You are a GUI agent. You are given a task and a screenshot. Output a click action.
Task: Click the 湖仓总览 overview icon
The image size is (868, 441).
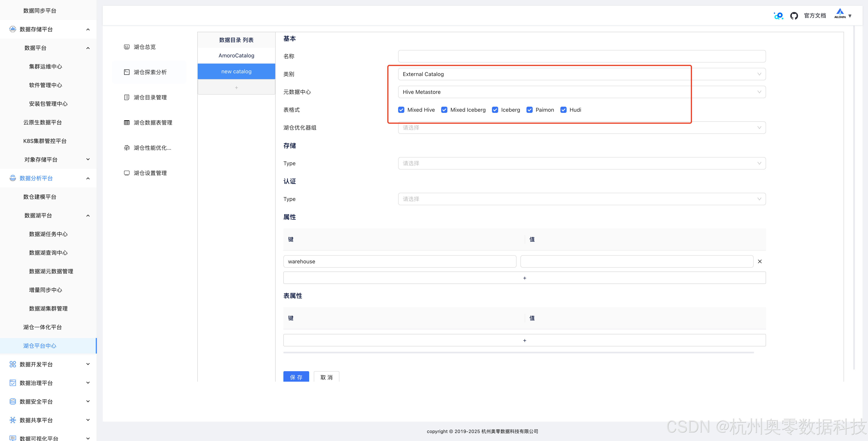127,47
